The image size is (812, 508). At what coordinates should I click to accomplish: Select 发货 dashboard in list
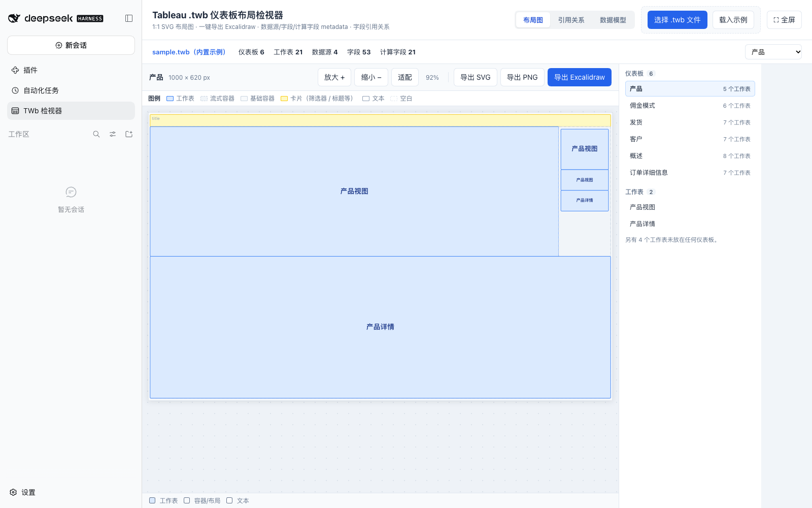point(690,122)
